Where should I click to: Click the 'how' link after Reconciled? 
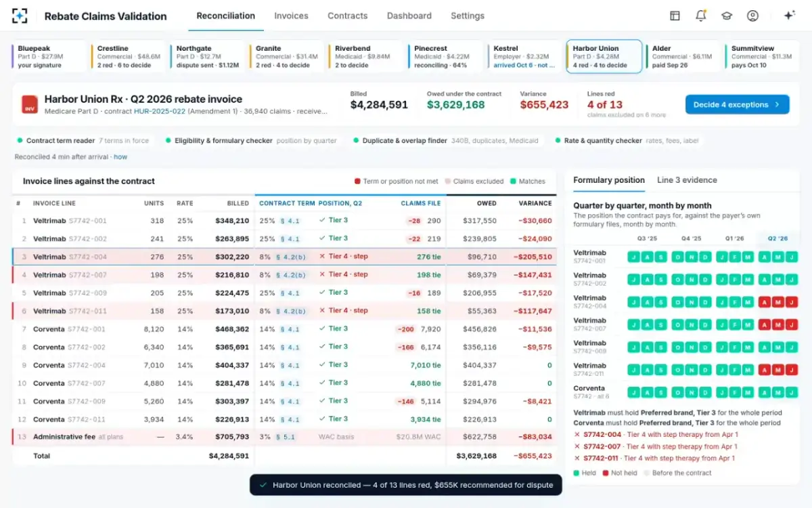point(120,157)
